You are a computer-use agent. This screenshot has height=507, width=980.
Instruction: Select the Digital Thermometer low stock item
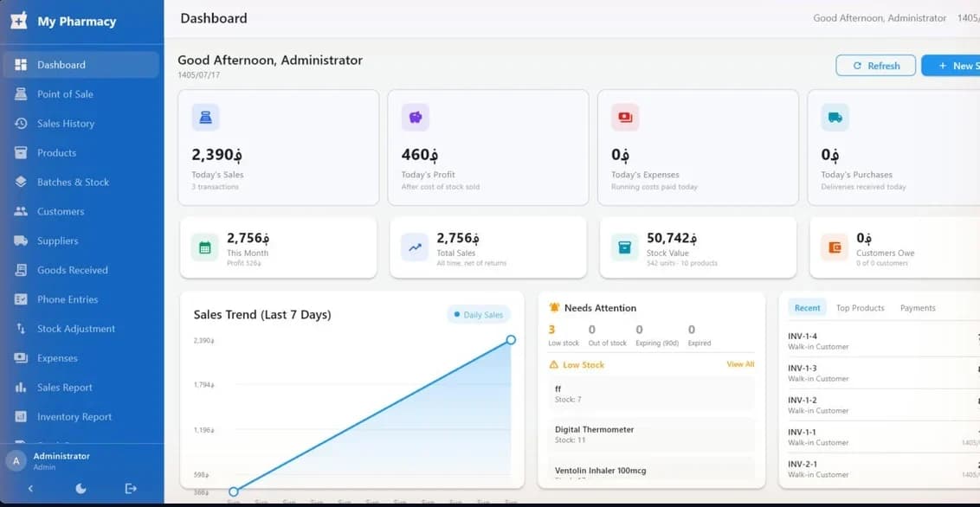(651, 434)
